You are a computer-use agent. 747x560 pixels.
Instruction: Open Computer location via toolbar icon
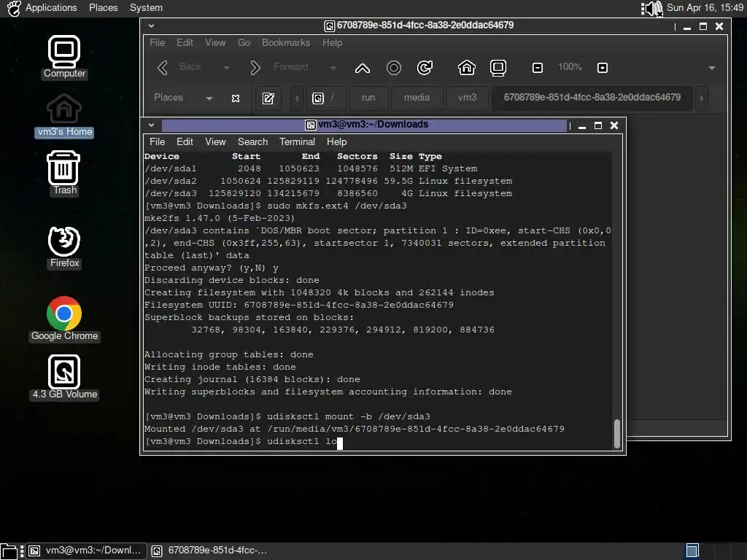coord(498,68)
